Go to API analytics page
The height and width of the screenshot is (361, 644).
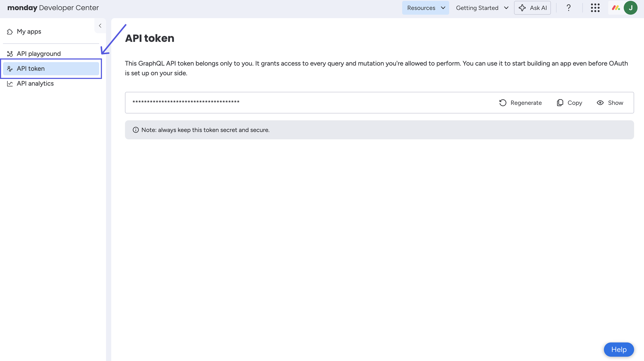pyautogui.click(x=35, y=83)
